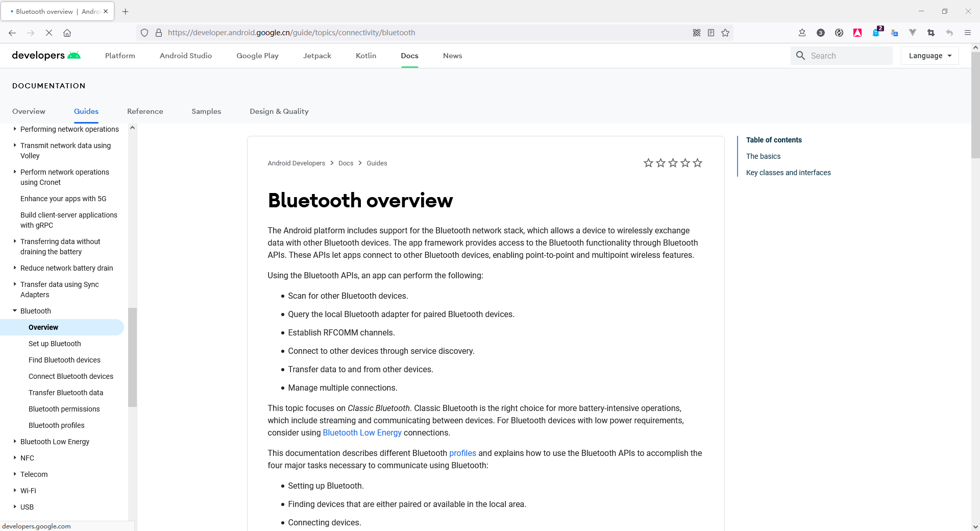Image resolution: width=980 pixels, height=531 pixels.
Task: Open the tracking protection shield icon
Action: [x=144, y=33]
